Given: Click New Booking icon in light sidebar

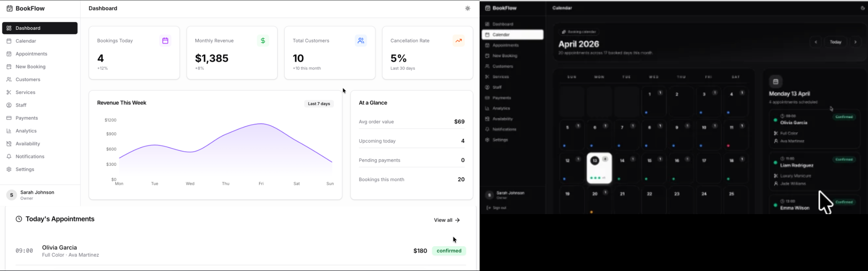Looking at the screenshot, I should (x=9, y=67).
